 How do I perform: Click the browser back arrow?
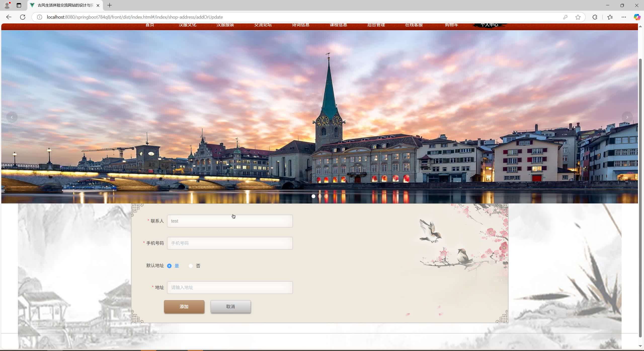click(x=9, y=17)
